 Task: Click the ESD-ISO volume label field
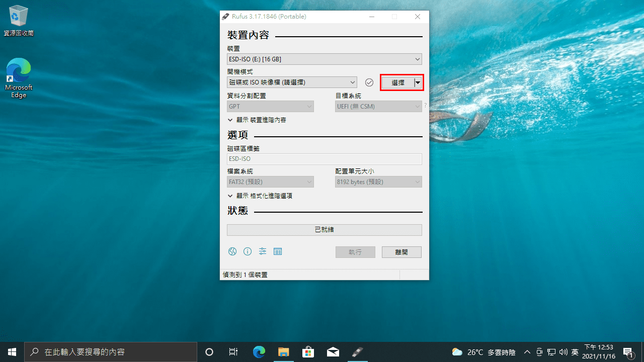(324, 158)
